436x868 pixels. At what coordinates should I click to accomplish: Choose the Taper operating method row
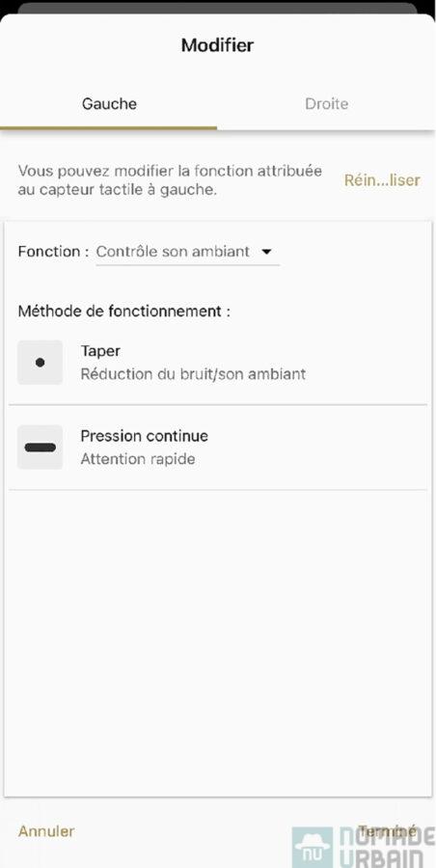[x=218, y=363]
